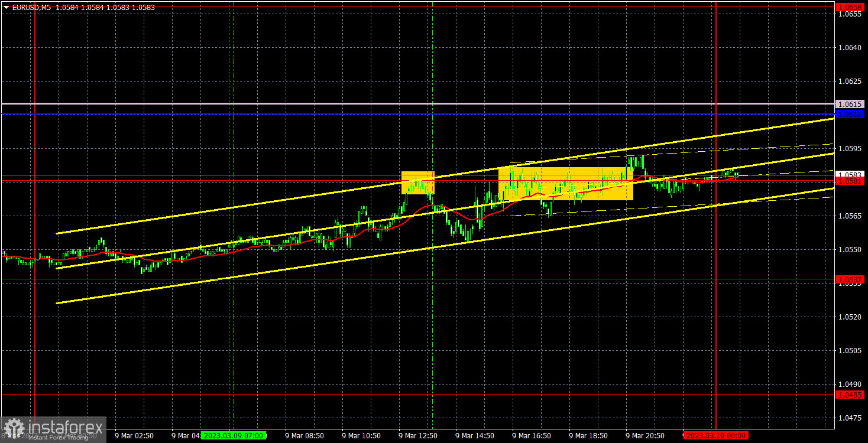868x443 pixels.
Task: Click the green 2023.03.09 07:00 time marker
Action: click(233, 435)
